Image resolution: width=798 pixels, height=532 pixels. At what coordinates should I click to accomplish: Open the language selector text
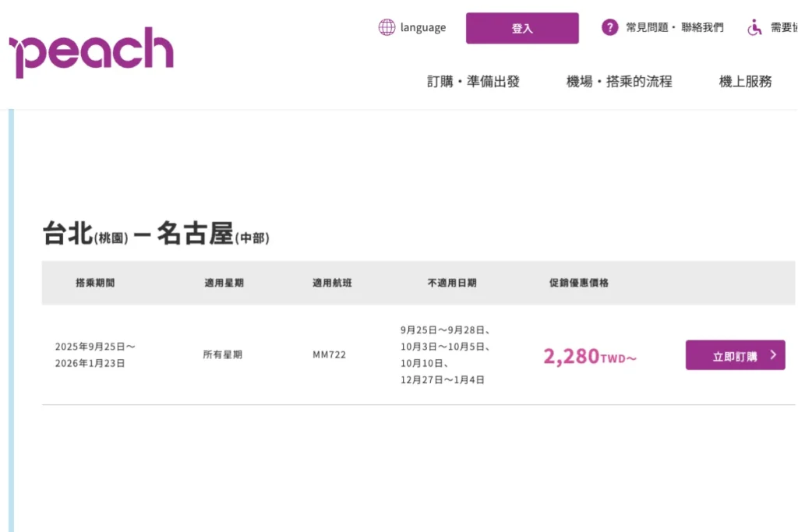click(423, 27)
